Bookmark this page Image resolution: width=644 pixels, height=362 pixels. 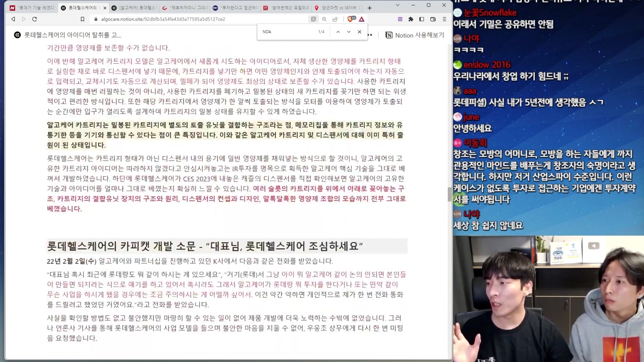82,19
